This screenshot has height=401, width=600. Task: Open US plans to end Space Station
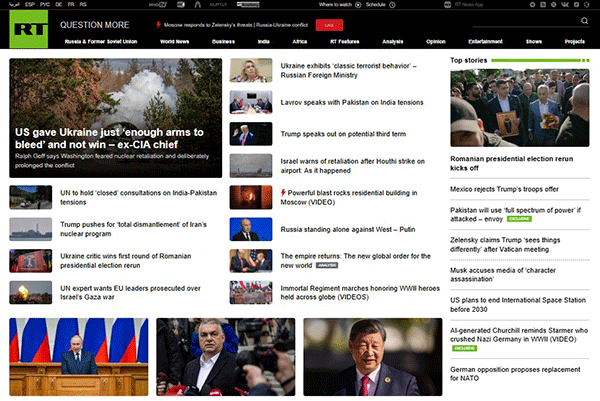click(518, 305)
